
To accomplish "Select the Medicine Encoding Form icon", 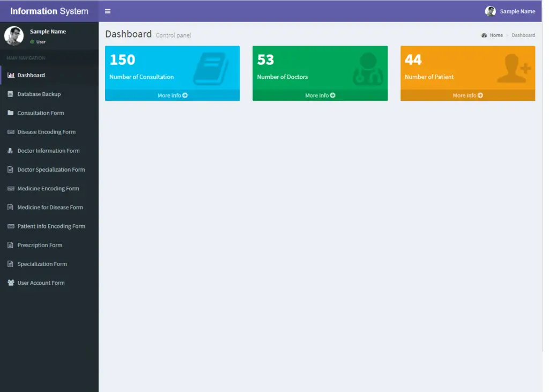I will [x=10, y=188].
